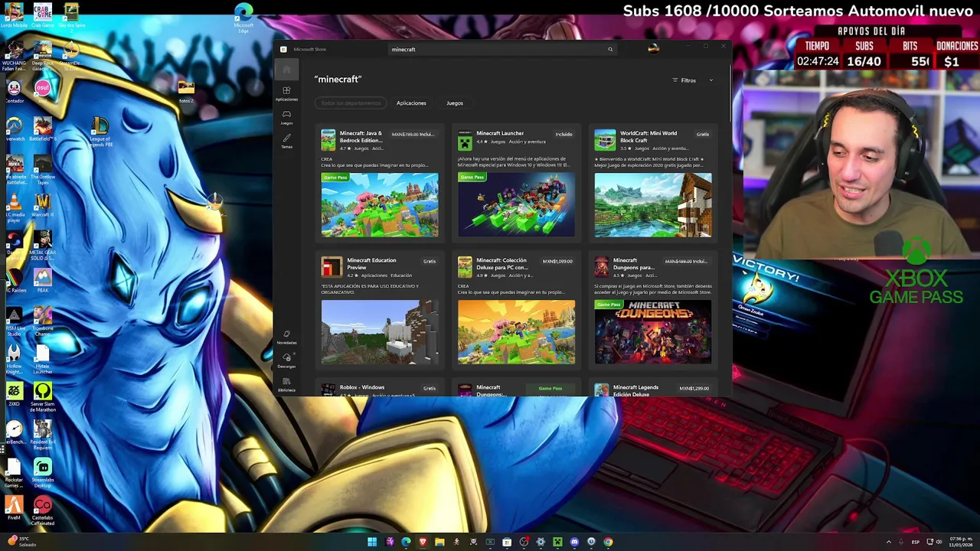Open osu! desktop shortcut
The width and height of the screenshot is (980, 551).
coord(43,90)
